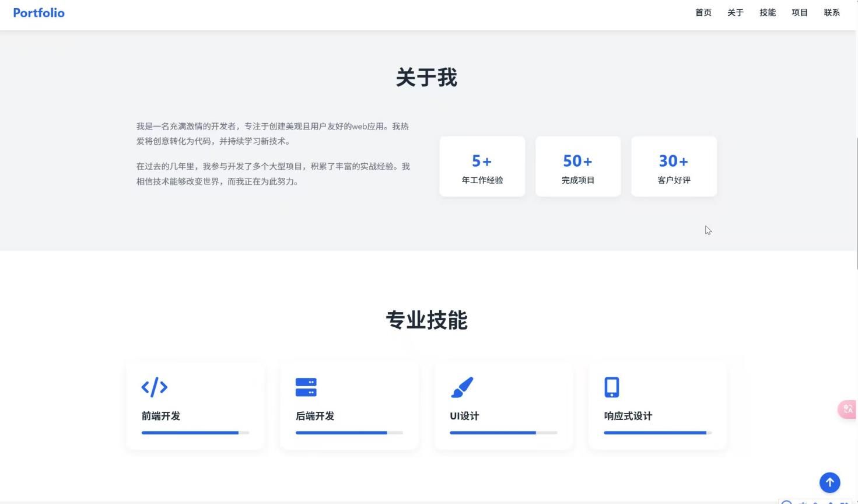Click the 30+ 客户好评 stat card
This screenshot has height=504, width=858.
(x=673, y=166)
